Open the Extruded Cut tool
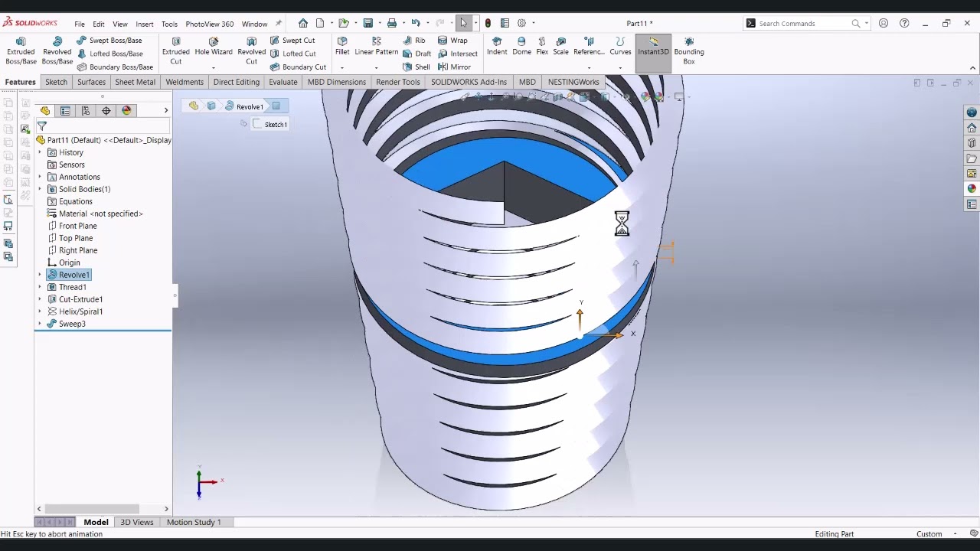980x551 pixels. [x=176, y=51]
